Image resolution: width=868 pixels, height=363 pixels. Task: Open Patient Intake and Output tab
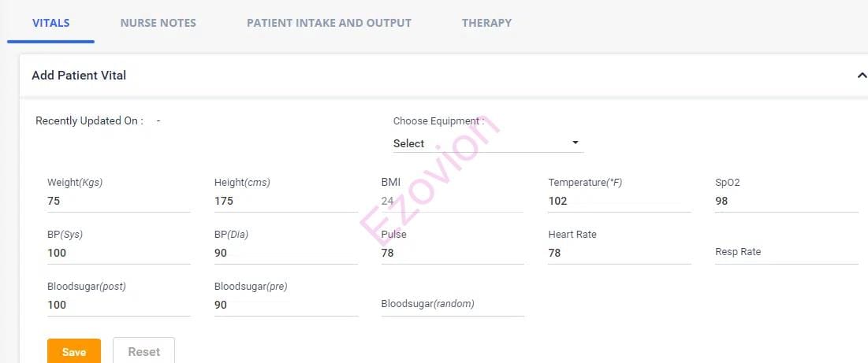[329, 23]
